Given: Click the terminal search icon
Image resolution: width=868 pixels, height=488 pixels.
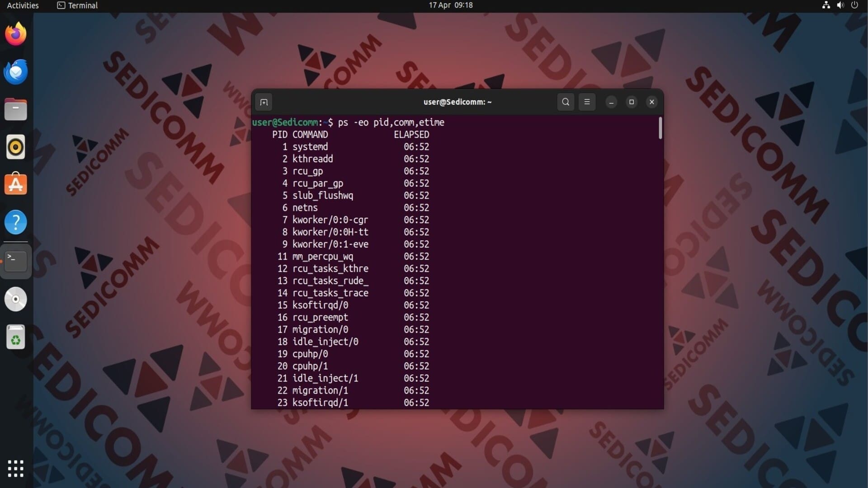Looking at the screenshot, I should tap(566, 102).
